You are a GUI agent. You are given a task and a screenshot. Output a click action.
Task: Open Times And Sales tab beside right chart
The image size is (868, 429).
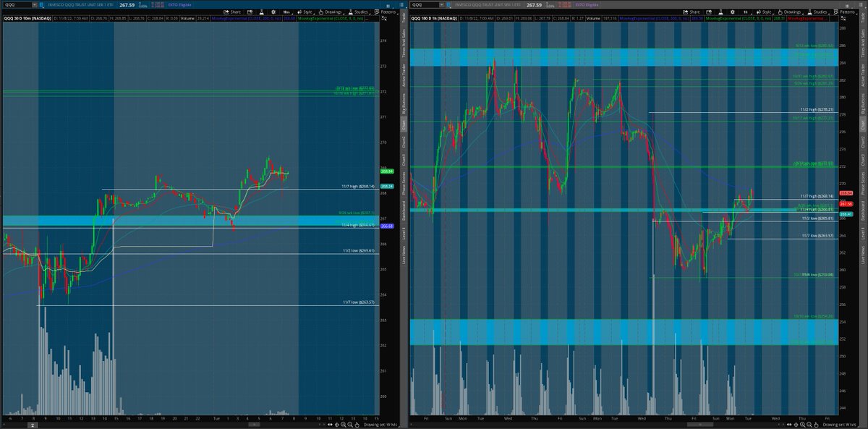click(863, 45)
